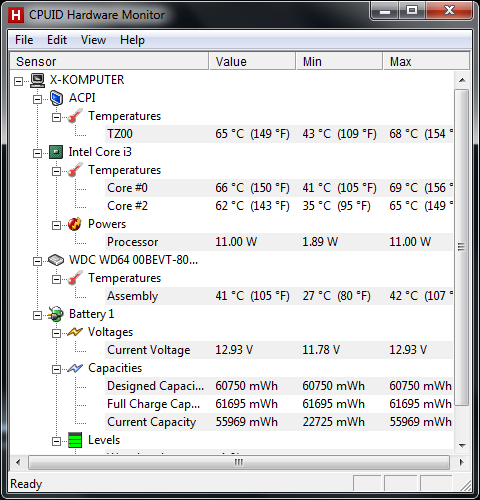Select the Designed Capaci... row

pos(279,386)
